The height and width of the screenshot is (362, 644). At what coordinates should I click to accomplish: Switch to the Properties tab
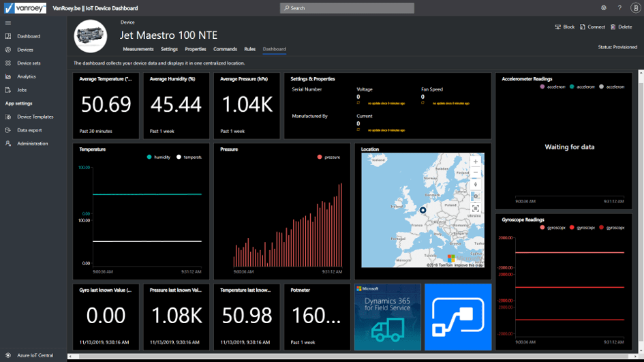(x=196, y=49)
